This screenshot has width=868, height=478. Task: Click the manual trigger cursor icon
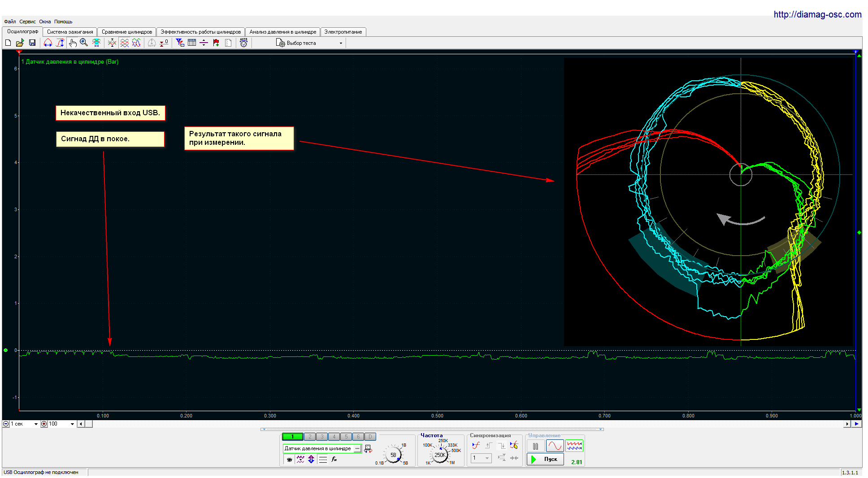click(x=514, y=445)
